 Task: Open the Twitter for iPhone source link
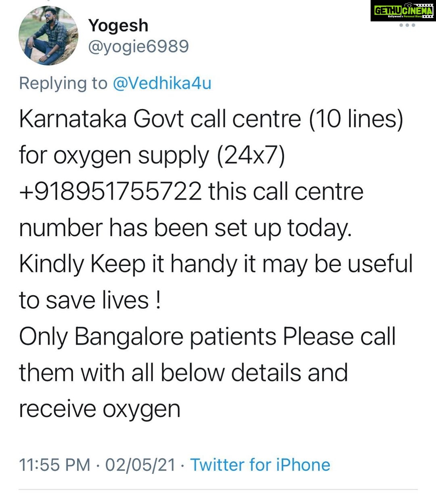pyautogui.click(x=260, y=465)
